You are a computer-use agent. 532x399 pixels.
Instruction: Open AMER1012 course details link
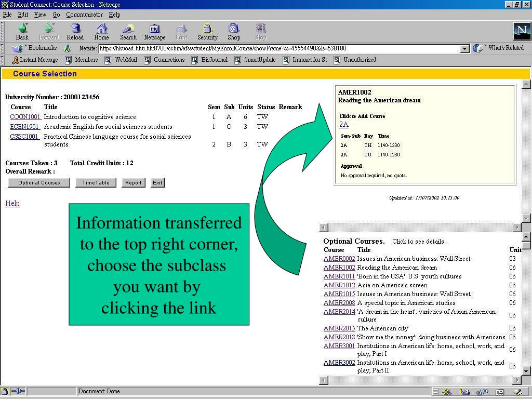pos(339,285)
